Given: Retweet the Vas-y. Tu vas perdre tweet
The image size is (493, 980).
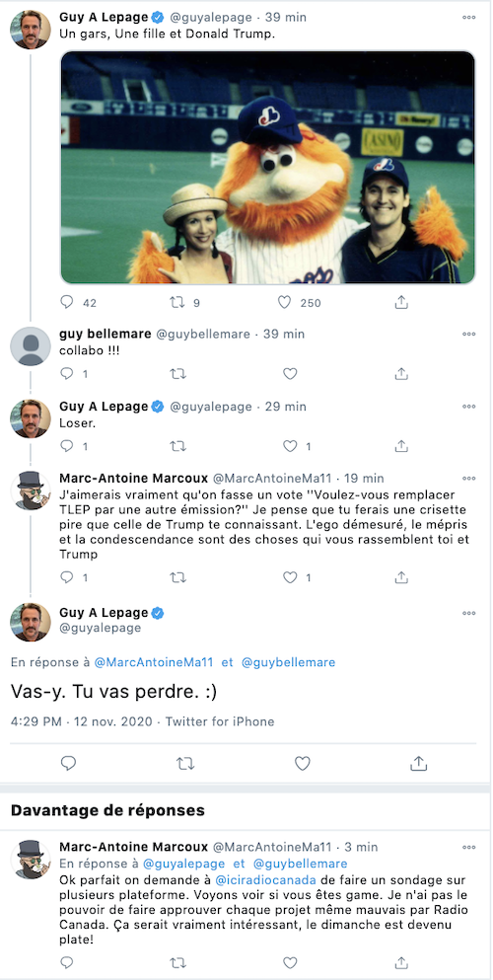Looking at the screenshot, I should tap(185, 763).
